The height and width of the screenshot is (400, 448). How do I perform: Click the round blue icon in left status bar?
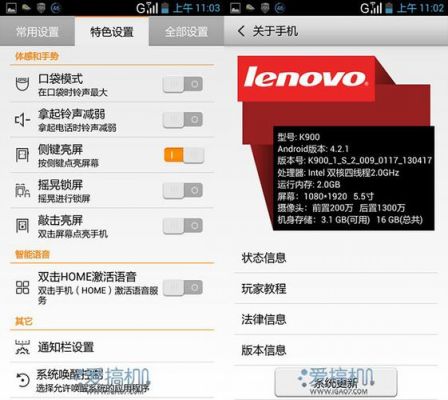tap(55, 8)
